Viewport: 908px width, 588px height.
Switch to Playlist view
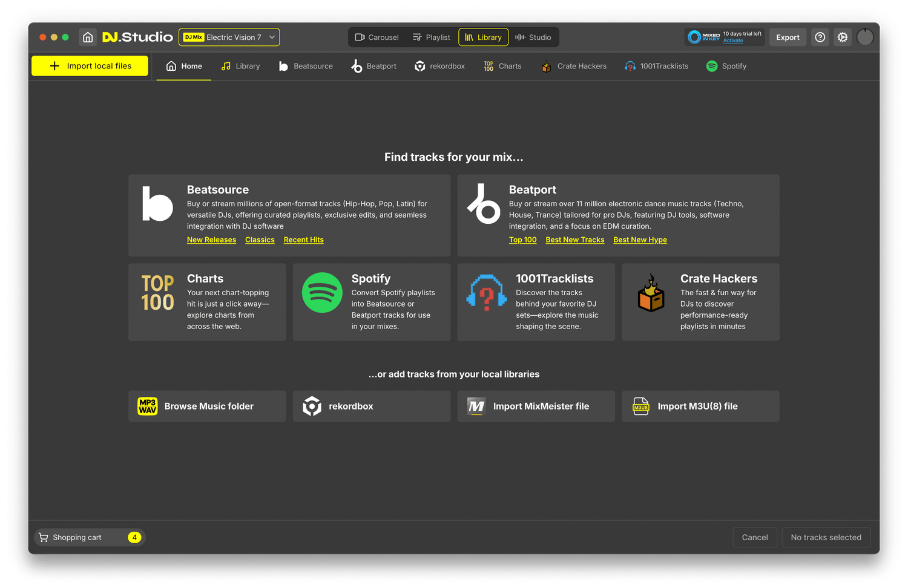pos(431,38)
